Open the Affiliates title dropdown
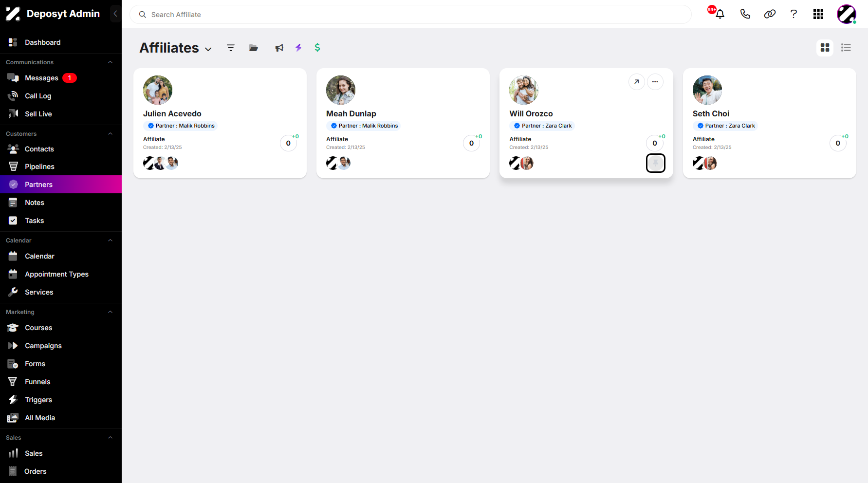Screen dimensions: 868x483 click(x=208, y=49)
